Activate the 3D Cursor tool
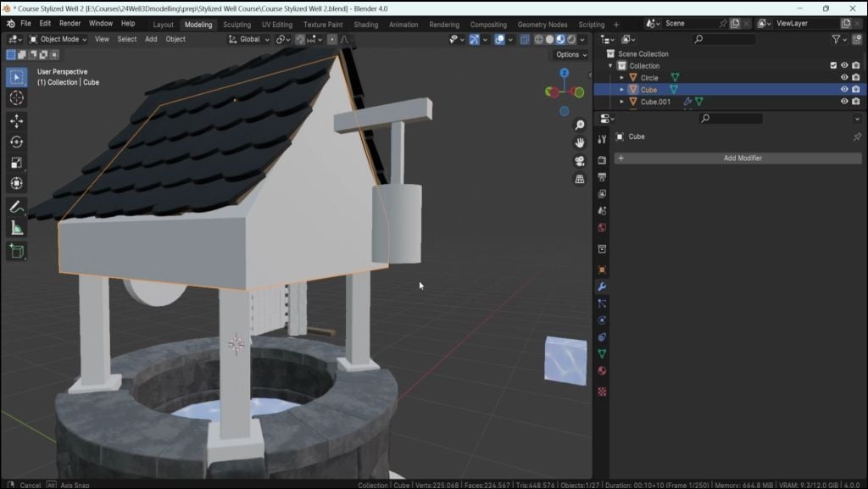868x489 pixels. pos(16,98)
